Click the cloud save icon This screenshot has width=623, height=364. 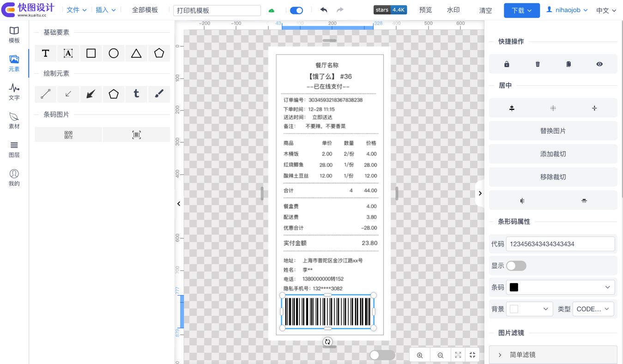pos(272,10)
